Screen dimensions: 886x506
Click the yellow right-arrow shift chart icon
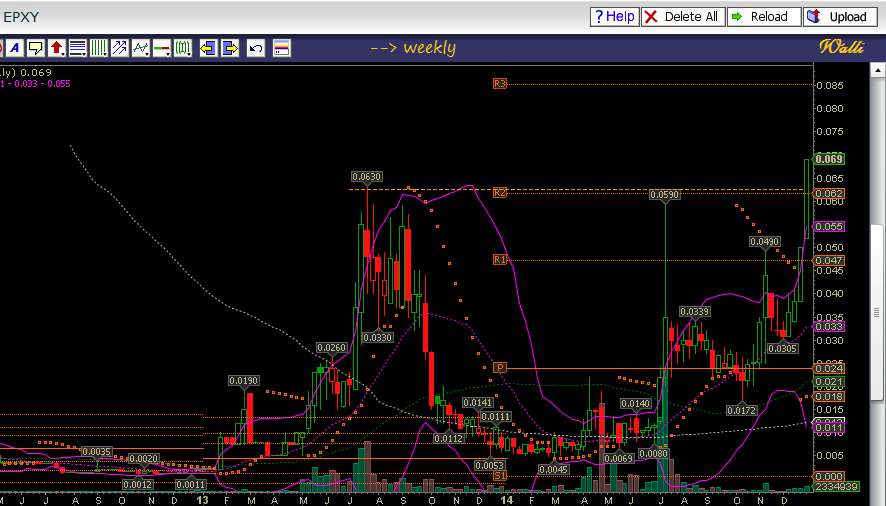click(x=229, y=48)
